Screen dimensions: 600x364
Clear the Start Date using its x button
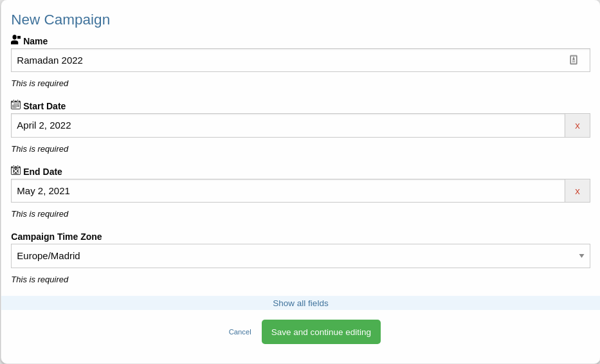point(577,125)
